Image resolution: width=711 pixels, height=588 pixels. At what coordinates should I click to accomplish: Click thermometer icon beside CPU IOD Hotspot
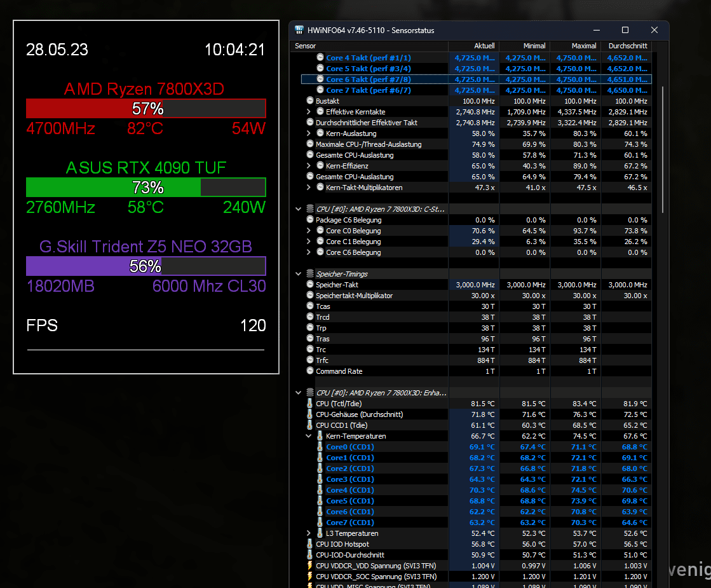coord(309,544)
